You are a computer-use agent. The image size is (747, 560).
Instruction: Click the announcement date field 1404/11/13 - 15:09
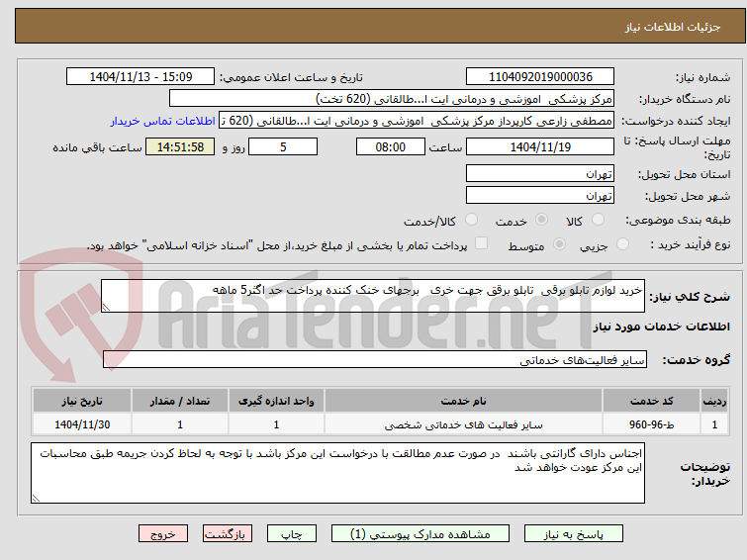pos(140,77)
